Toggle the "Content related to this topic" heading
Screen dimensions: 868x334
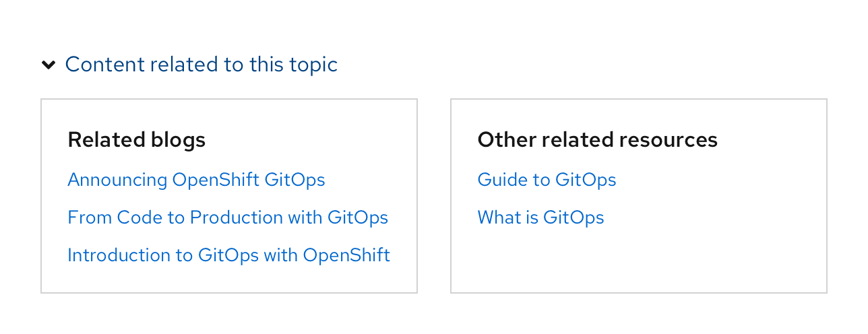[201, 65]
